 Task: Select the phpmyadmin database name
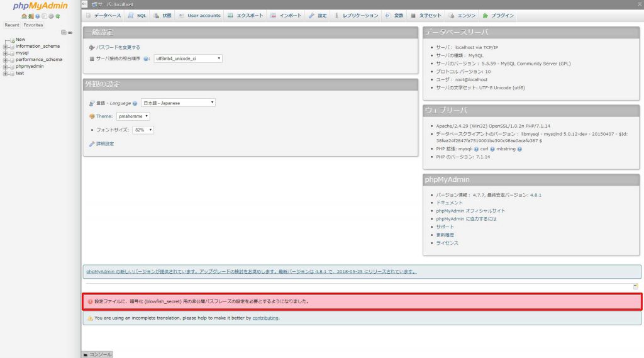click(x=30, y=67)
